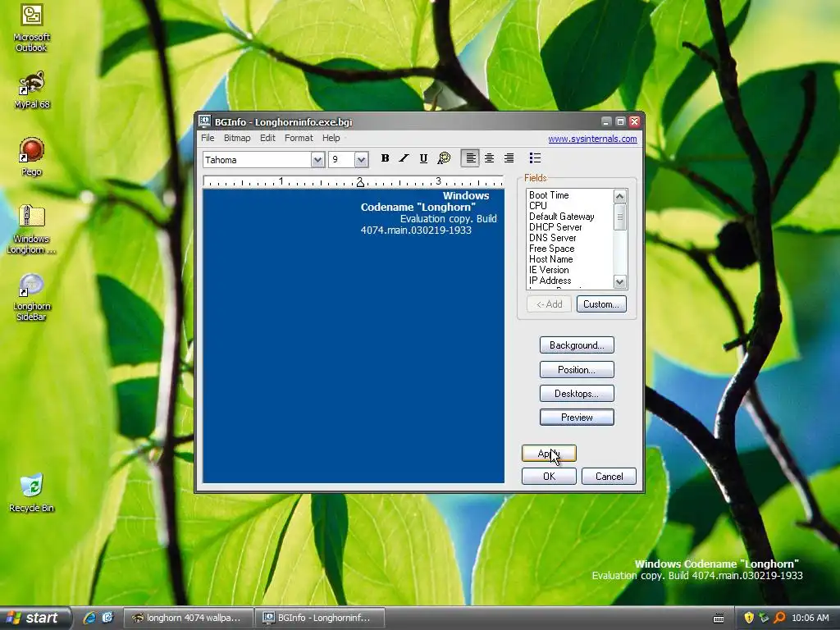Click the network connection tray icon
Screen dimensions: 840x630
point(764,619)
